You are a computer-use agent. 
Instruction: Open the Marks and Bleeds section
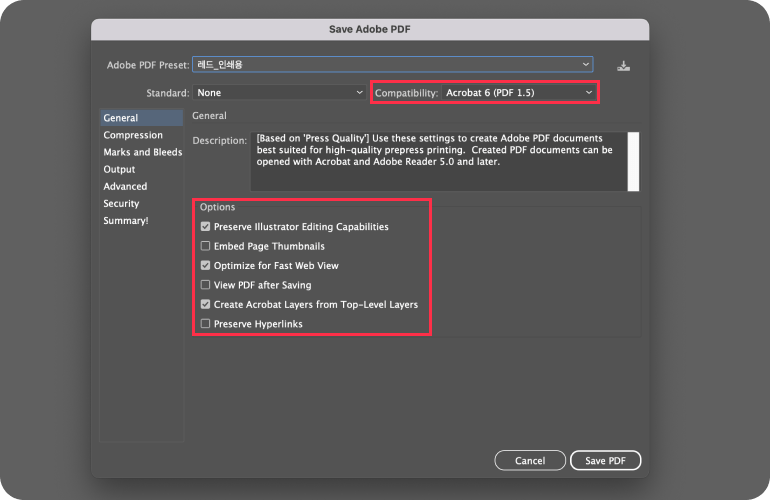coord(142,152)
